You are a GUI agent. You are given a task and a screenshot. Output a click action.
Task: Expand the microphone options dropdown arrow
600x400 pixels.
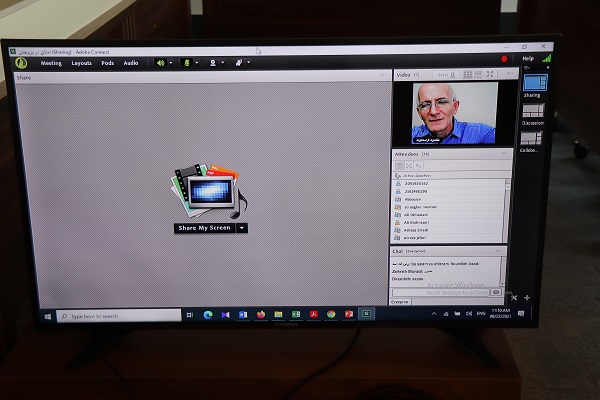196,62
